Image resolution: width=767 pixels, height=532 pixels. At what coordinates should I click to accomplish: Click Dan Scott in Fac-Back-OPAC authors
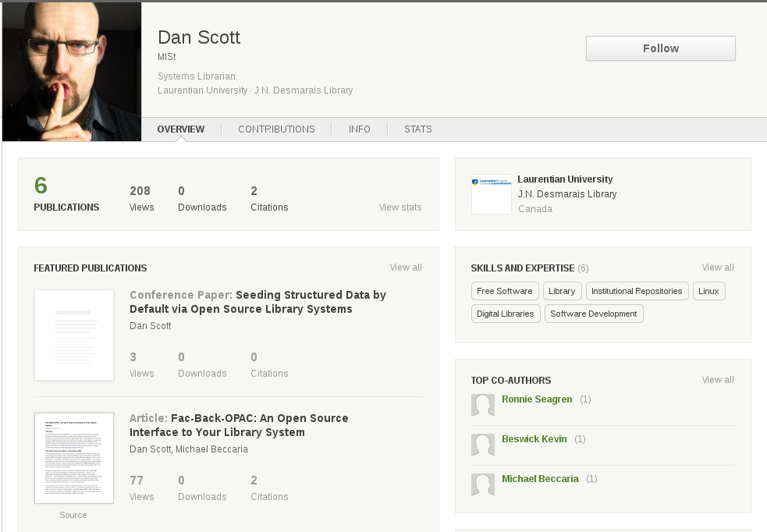click(150, 449)
